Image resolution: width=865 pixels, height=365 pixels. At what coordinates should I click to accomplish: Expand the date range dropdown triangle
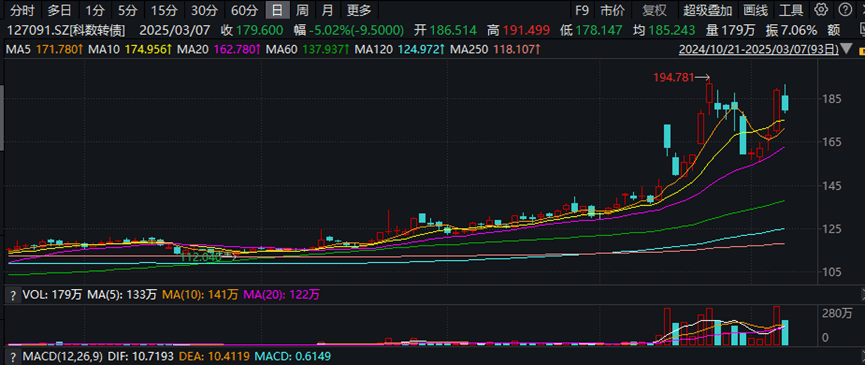847,50
